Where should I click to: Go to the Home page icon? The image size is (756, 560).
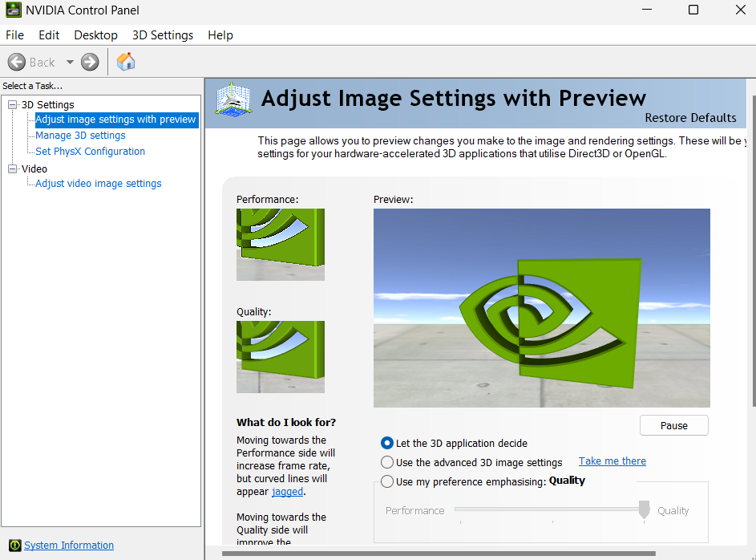coord(126,62)
